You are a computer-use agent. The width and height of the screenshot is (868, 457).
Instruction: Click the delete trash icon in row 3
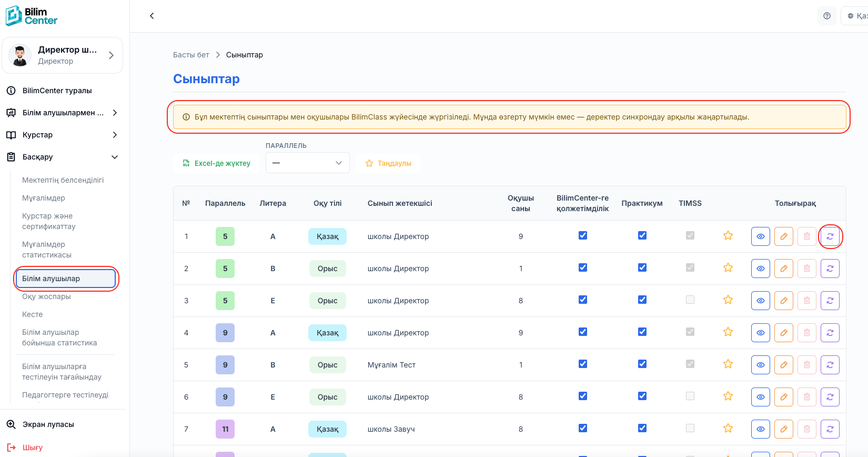[807, 301]
